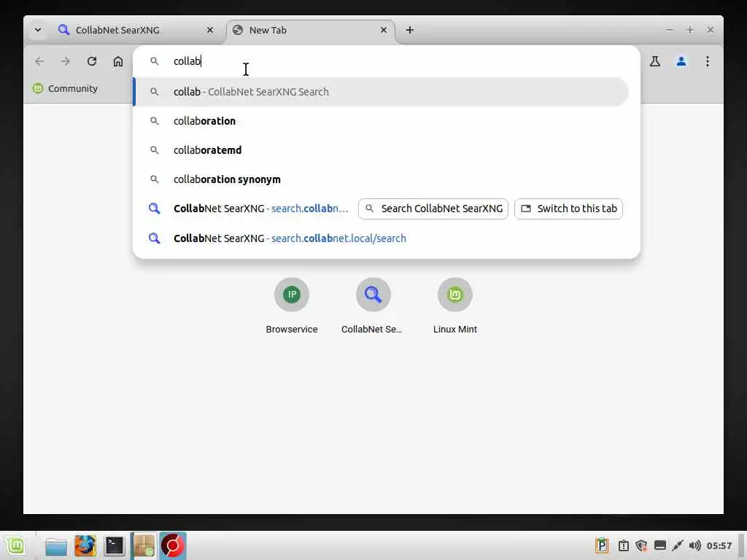This screenshot has height=560, width=747.
Task: Reload the current page
Action: (92, 61)
